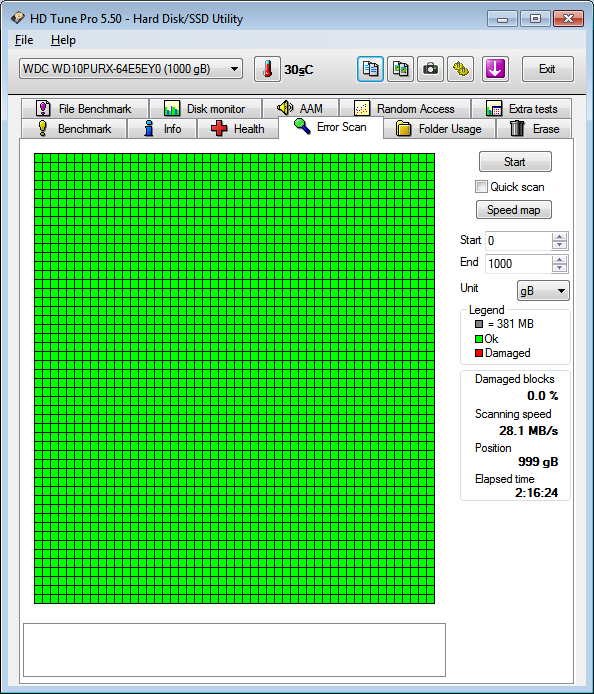594x694 pixels.
Task: Open the WDC WD10PURX drive dropdown
Action: tap(131, 69)
